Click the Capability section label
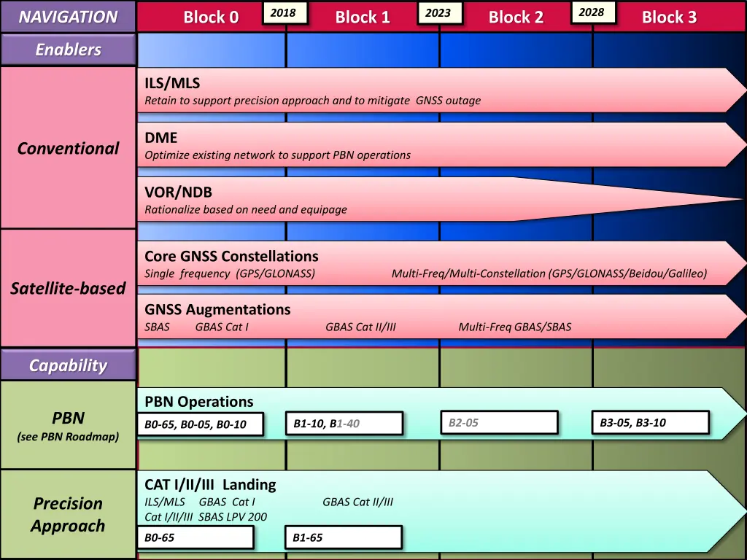Viewport: 747px width, 560px height. click(x=68, y=365)
